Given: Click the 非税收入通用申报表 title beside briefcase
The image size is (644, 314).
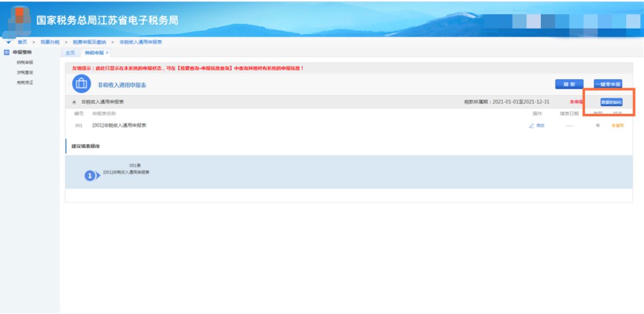Looking at the screenshot, I should pos(122,85).
